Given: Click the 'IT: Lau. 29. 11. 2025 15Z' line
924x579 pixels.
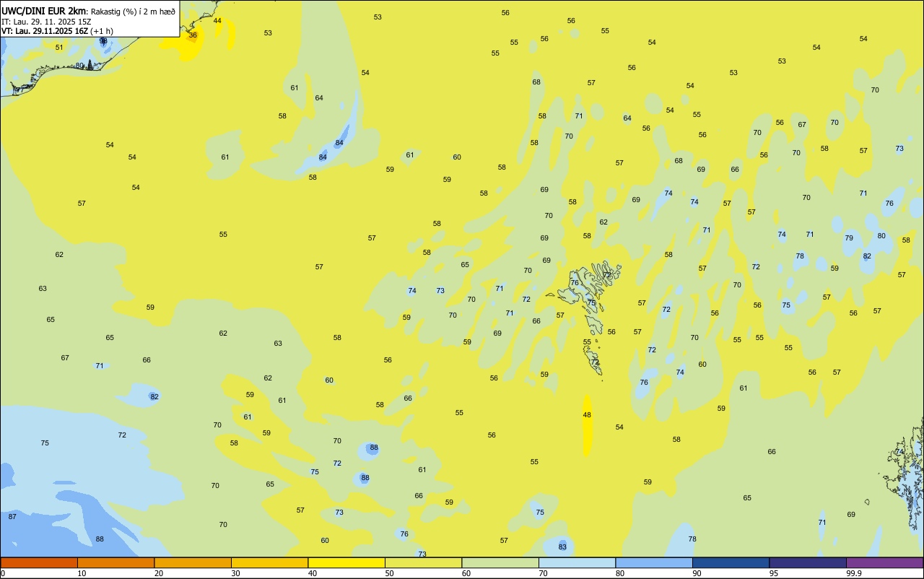Looking at the screenshot, I should pyautogui.click(x=46, y=22).
